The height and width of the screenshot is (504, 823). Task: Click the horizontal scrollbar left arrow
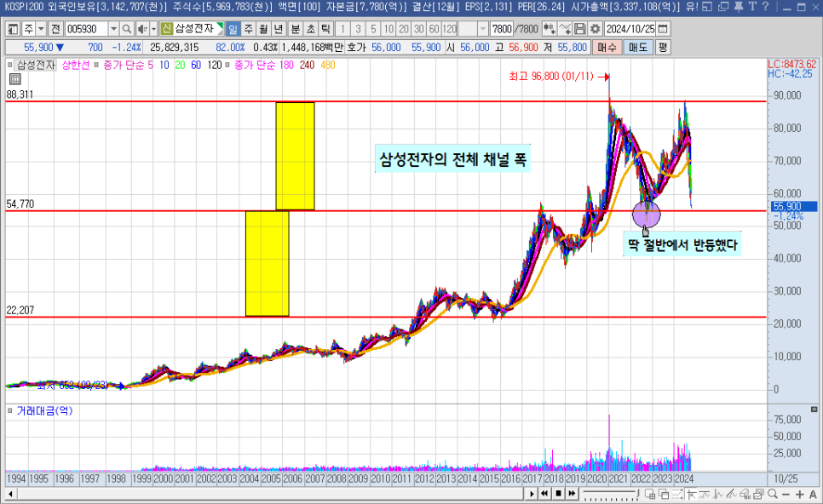point(10,494)
